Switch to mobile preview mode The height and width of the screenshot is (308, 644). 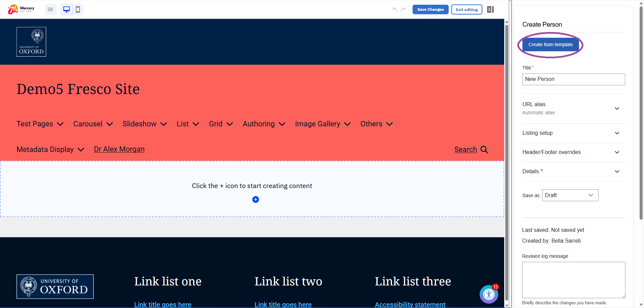pyautogui.click(x=78, y=9)
